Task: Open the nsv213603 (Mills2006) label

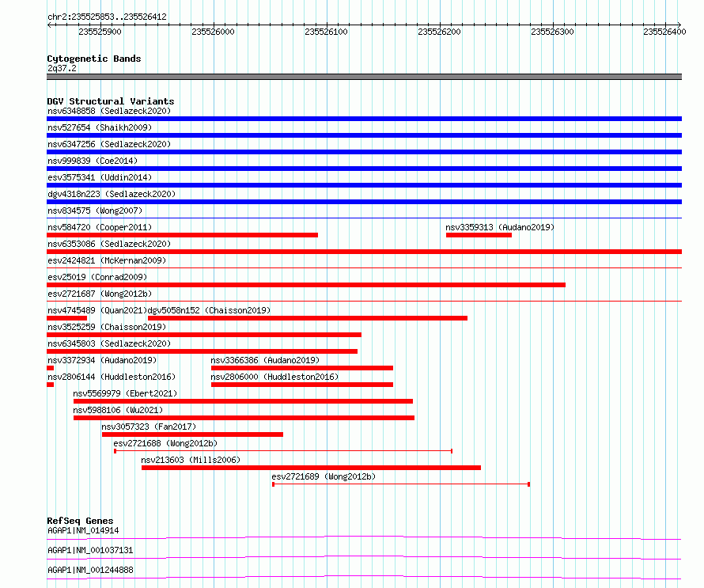Action: pyautogui.click(x=191, y=460)
